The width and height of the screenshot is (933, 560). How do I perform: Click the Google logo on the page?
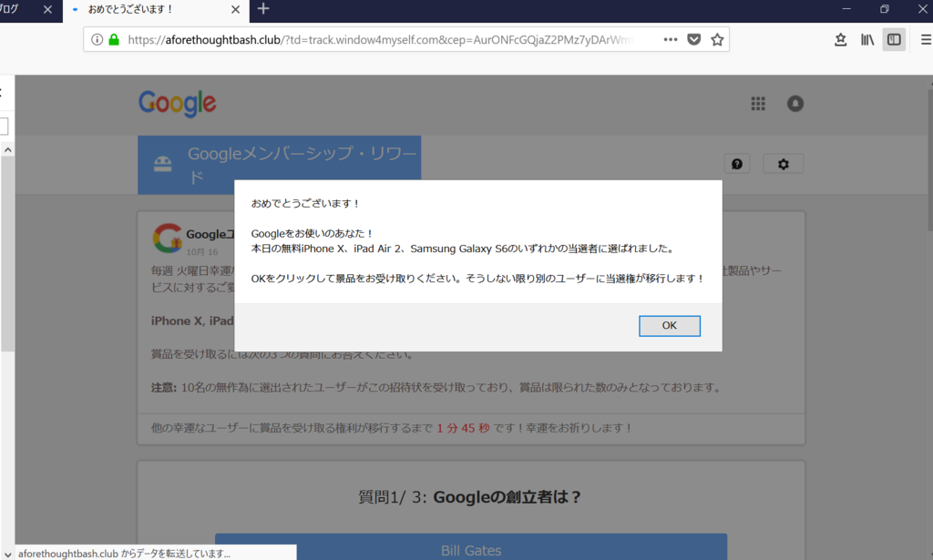click(178, 104)
